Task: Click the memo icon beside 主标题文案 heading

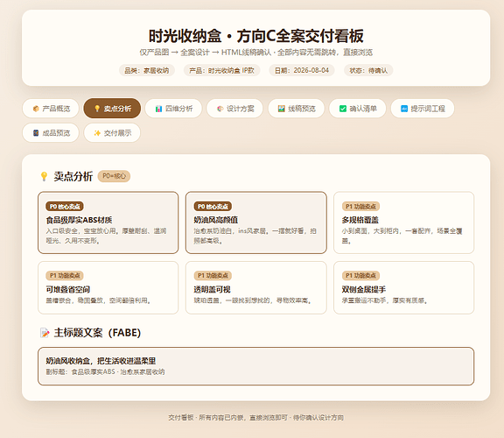Action: pyautogui.click(x=45, y=333)
